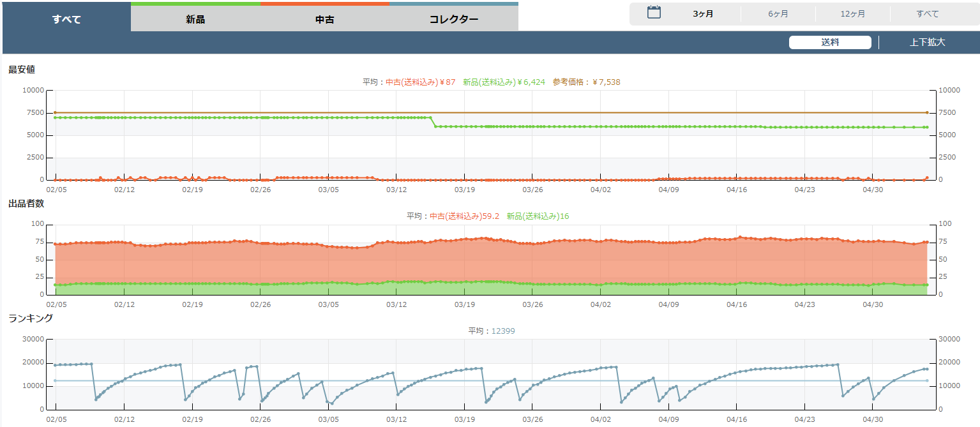Toggle 中古(送料込み) series in 最安値 legend
The height and width of the screenshot is (427, 980).
point(421,82)
